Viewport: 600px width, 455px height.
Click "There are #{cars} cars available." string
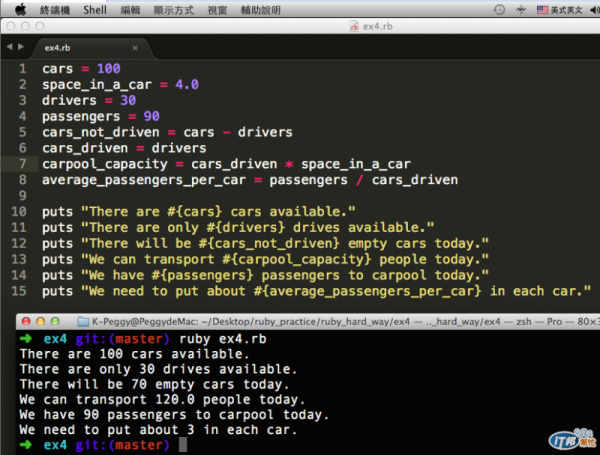pos(218,212)
